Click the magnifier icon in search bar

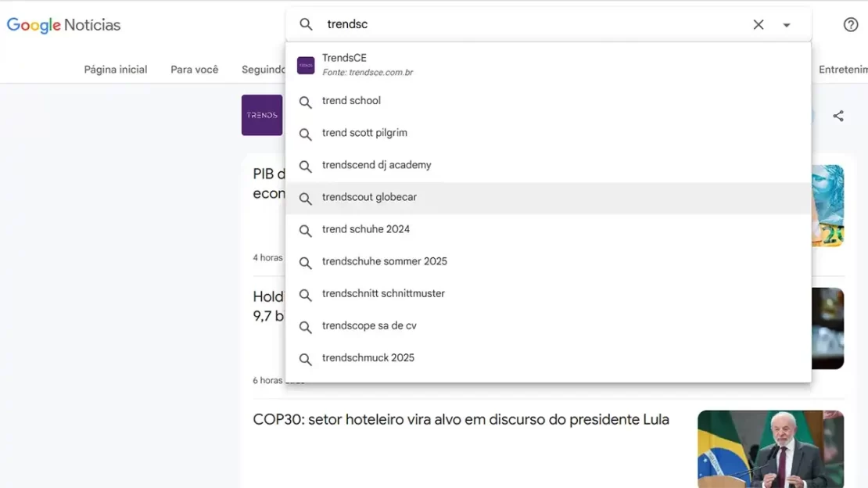(306, 24)
